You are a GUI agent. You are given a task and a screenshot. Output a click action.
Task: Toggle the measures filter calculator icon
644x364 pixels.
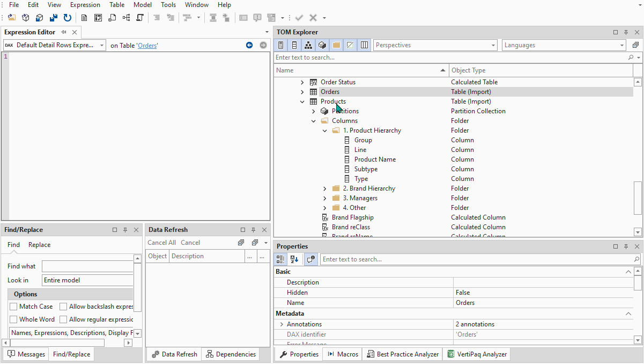coord(280,45)
